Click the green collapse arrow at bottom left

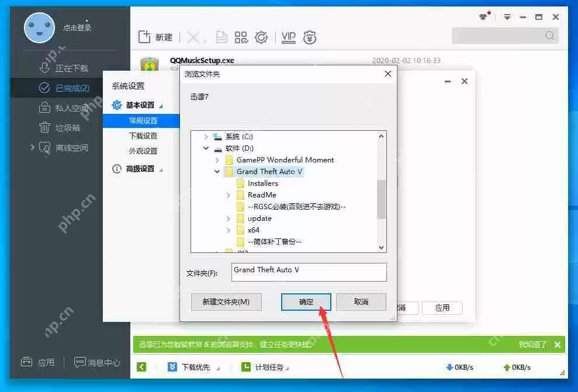(x=141, y=367)
